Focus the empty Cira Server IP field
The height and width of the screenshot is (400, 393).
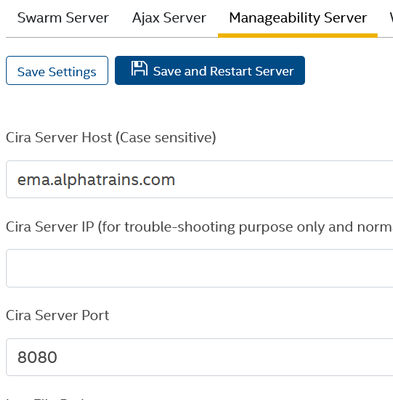click(x=199, y=268)
